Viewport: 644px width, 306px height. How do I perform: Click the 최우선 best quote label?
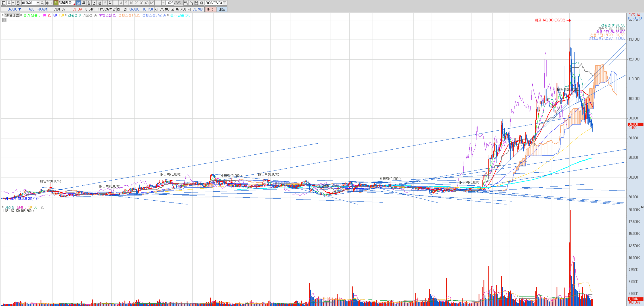click(122, 9)
